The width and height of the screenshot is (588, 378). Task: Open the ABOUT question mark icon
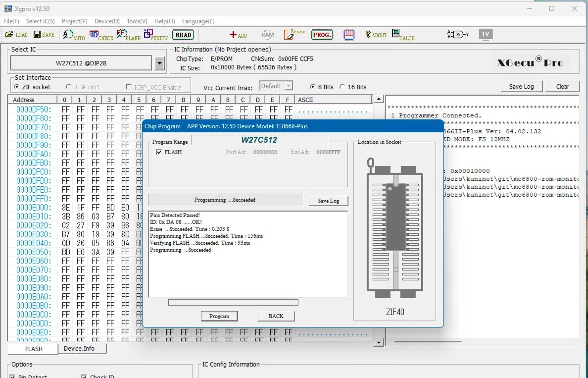(x=376, y=35)
